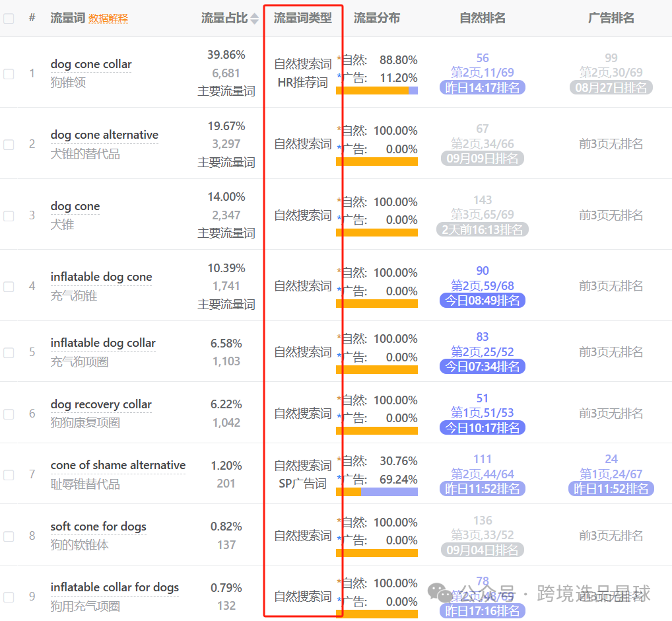
Task: Click HR推荐词 label in row 1
Action: [302, 83]
